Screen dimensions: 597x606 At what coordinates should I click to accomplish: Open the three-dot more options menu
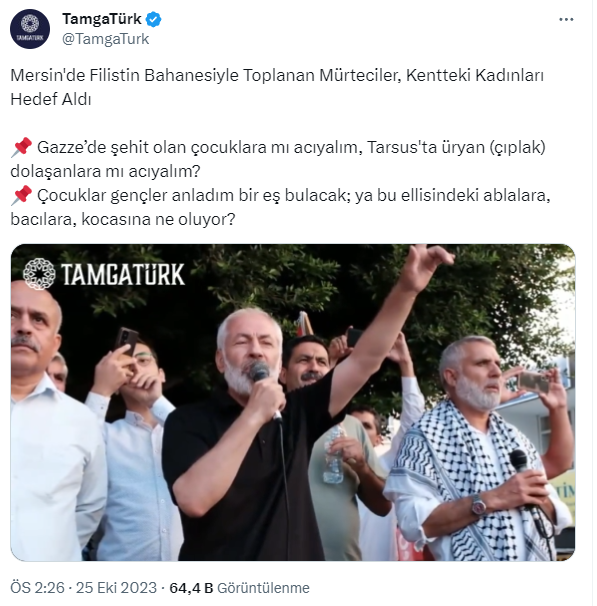click(566, 19)
